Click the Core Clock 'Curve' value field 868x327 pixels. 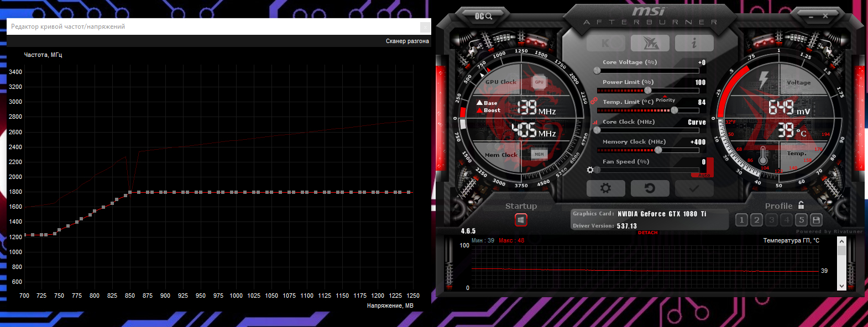(697, 122)
